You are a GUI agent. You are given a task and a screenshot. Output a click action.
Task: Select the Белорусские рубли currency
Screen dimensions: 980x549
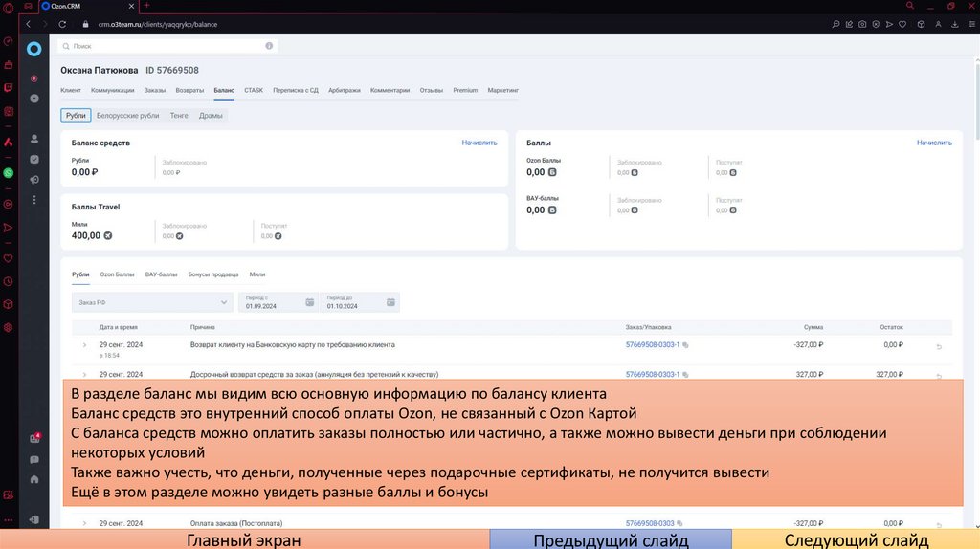pos(127,116)
